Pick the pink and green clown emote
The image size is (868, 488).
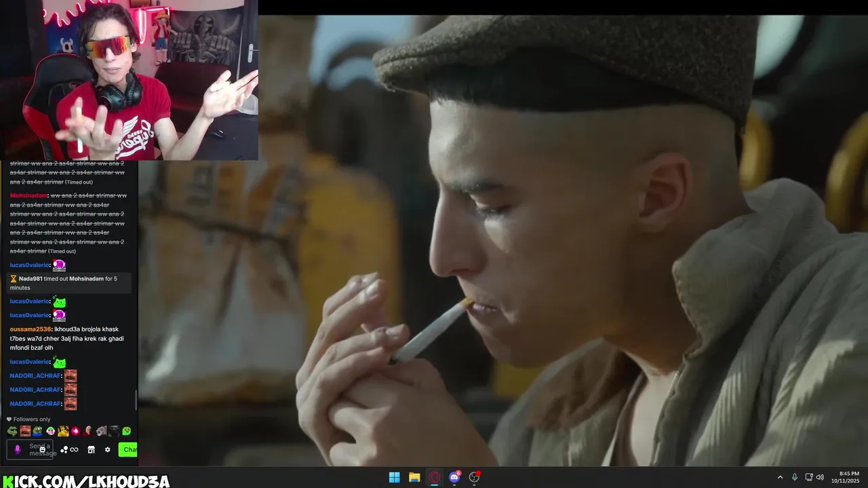tap(50, 430)
